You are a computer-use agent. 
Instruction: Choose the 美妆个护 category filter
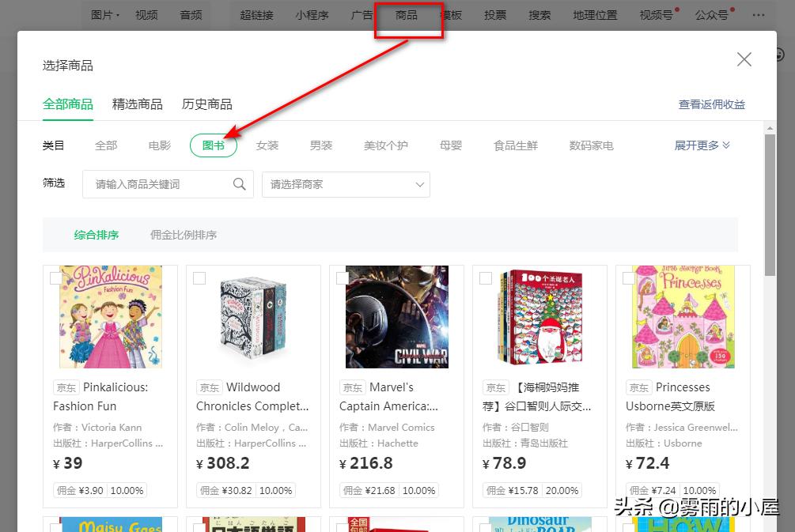click(x=386, y=145)
